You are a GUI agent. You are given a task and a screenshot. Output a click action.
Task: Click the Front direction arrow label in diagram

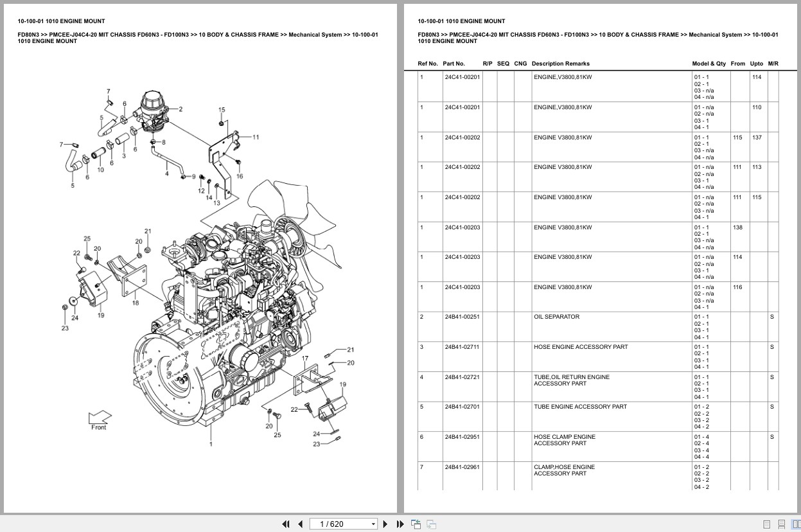[99, 427]
